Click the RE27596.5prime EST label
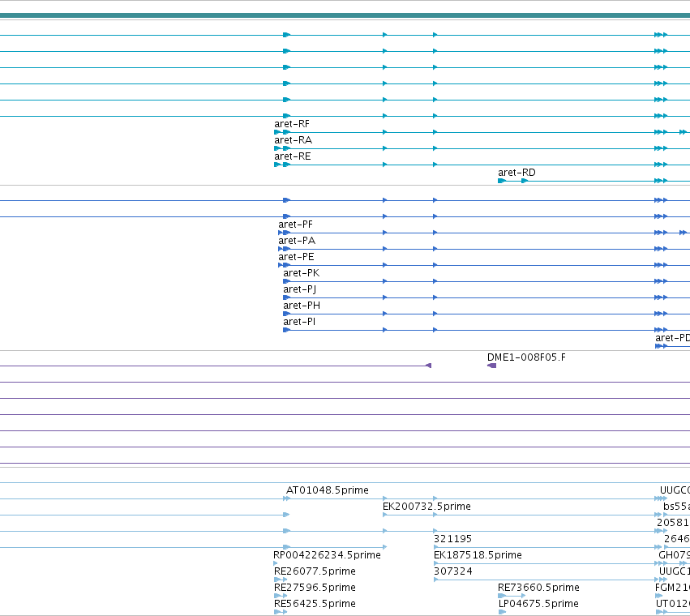The height and width of the screenshot is (616, 690). (x=315, y=588)
